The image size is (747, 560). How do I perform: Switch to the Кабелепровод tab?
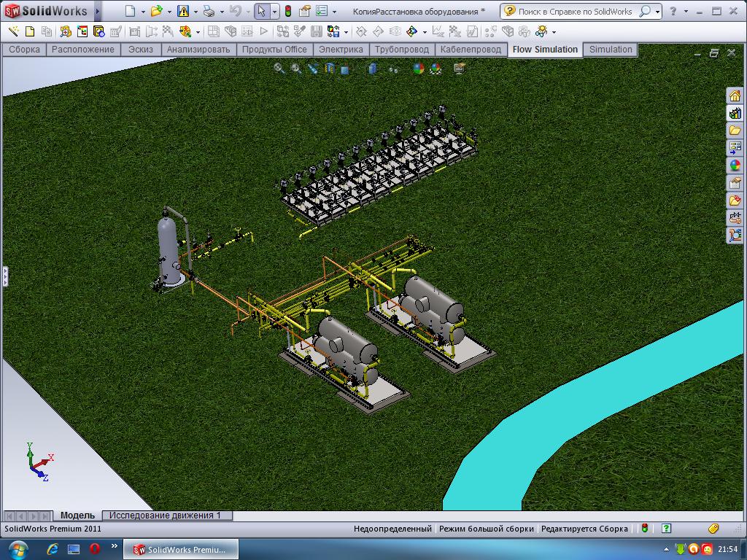point(471,50)
